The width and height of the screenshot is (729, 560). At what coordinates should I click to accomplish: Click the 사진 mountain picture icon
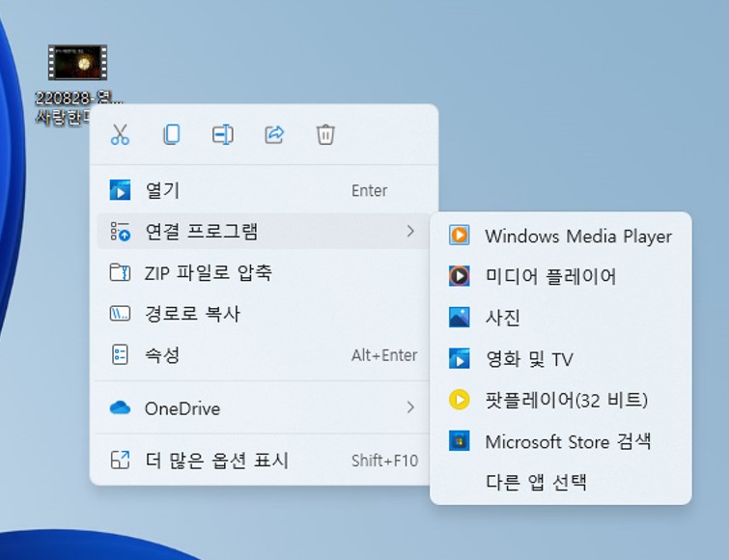coord(459,318)
